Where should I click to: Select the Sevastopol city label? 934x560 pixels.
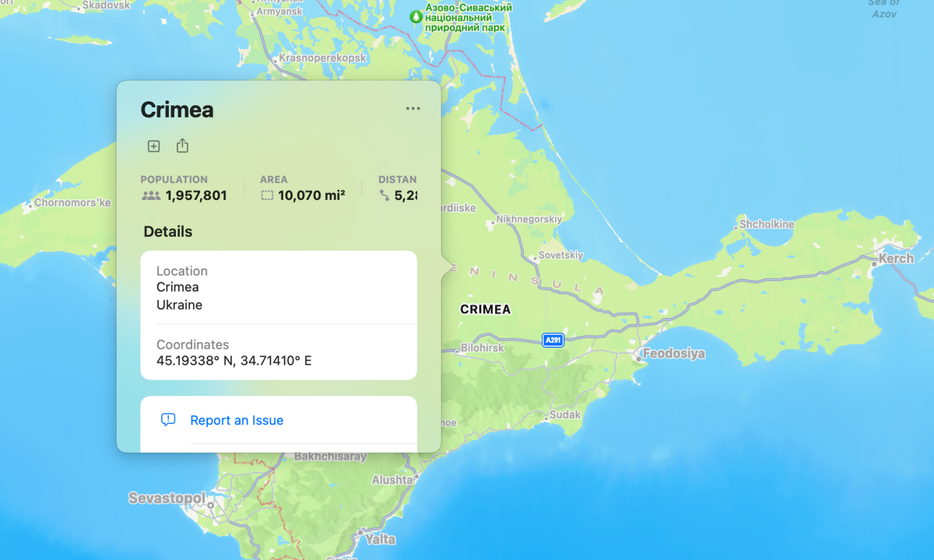tap(167, 498)
